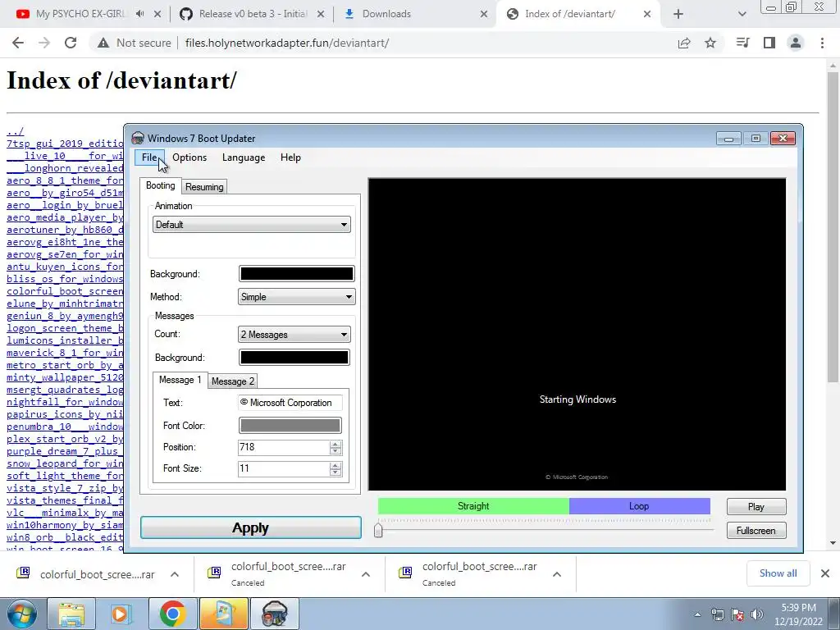Go back in Chrome
Screen dimensions: 840x630
(18, 43)
